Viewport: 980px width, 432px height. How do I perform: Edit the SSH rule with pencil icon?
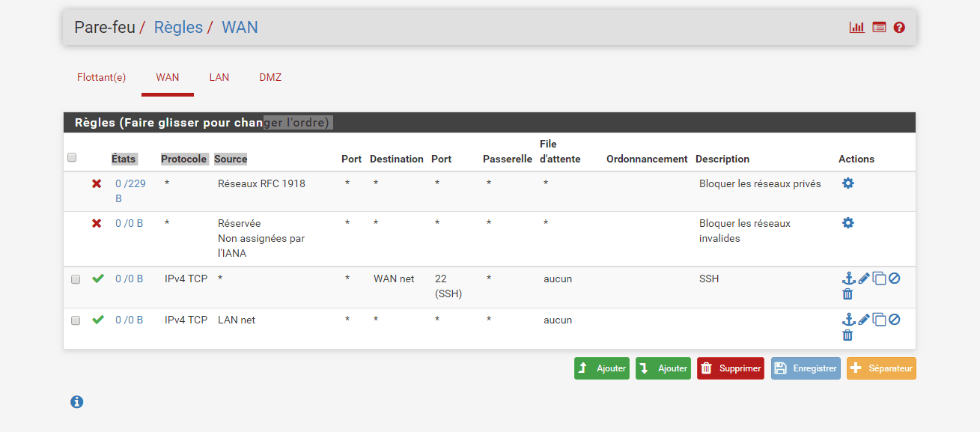pyautogui.click(x=864, y=279)
